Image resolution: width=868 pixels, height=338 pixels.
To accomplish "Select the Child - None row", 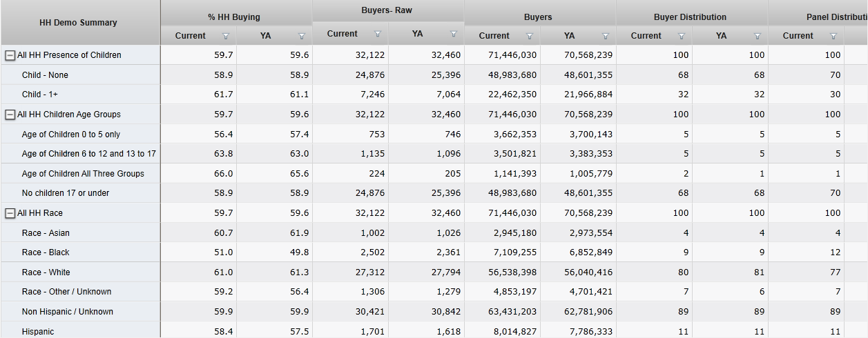I will [x=45, y=75].
